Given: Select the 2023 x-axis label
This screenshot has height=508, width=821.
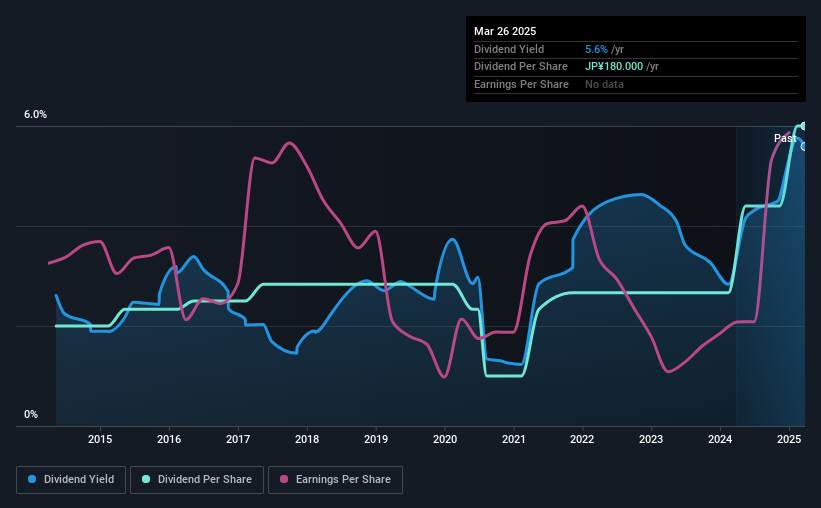Looking at the screenshot, I should tap(651, 439).
